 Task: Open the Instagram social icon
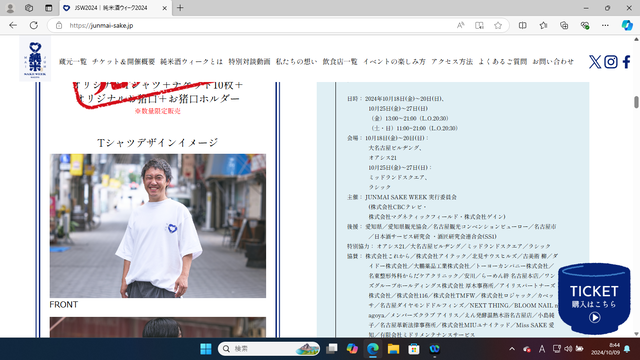[x=611, y=62]
